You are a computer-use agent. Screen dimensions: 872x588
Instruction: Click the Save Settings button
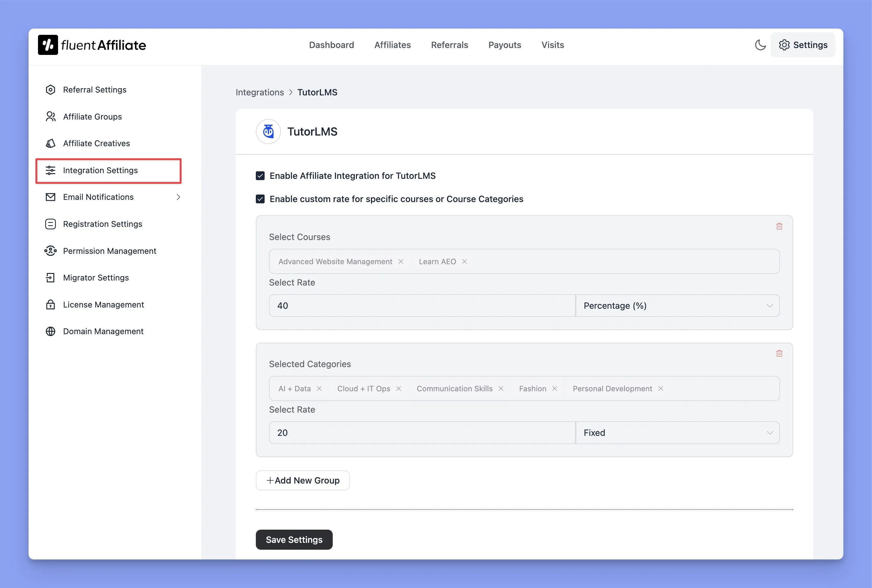tap(294, 539)
